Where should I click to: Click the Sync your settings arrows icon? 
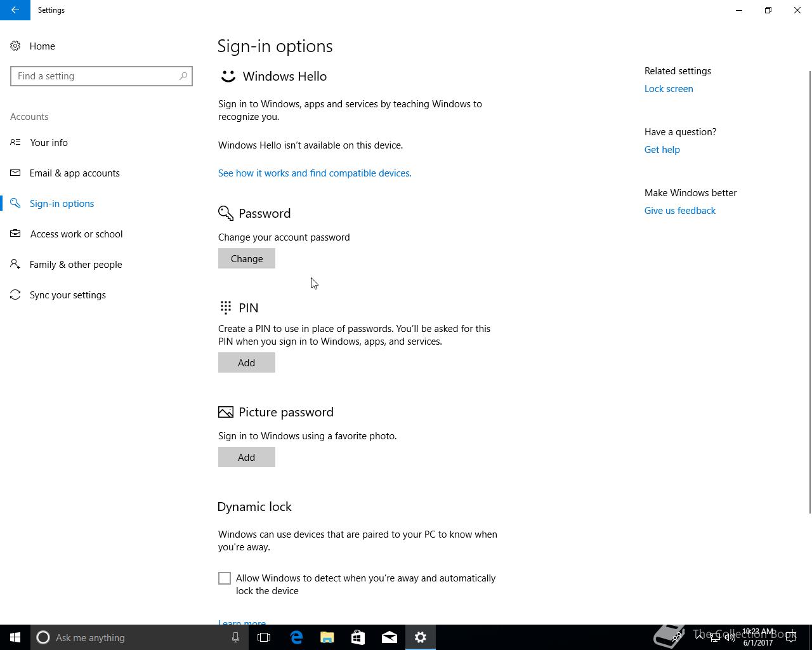(15, 295)
